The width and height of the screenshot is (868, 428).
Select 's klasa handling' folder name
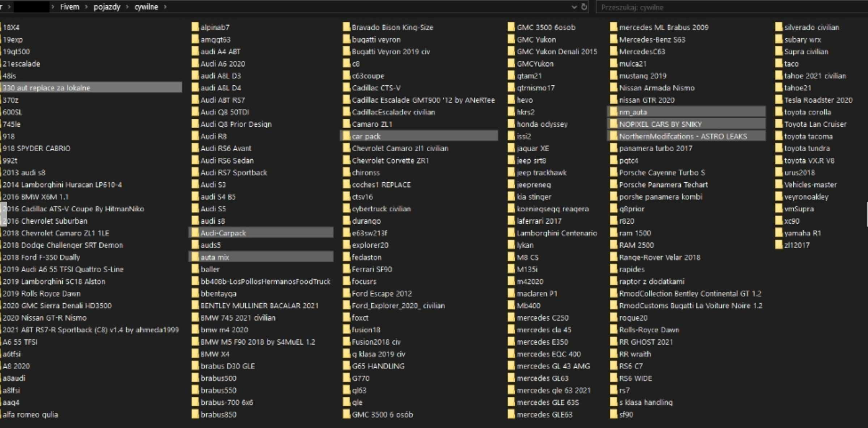pyautogui.click(x=646, y=402)
